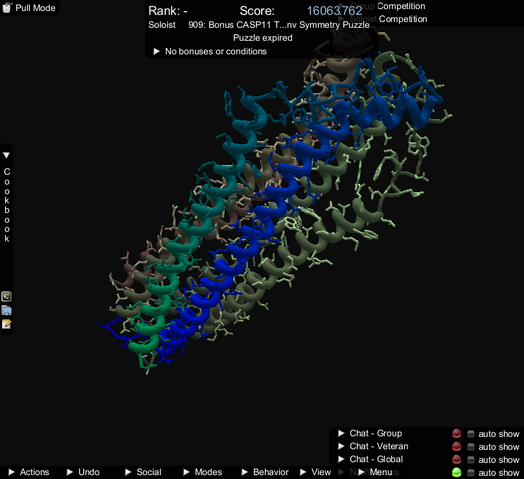Open the View menu
The image size is (524, 479).
click(x=315, y=472)
